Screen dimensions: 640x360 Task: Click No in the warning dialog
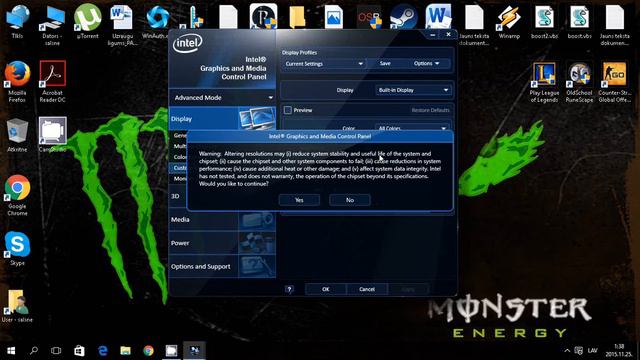[350, 200]
